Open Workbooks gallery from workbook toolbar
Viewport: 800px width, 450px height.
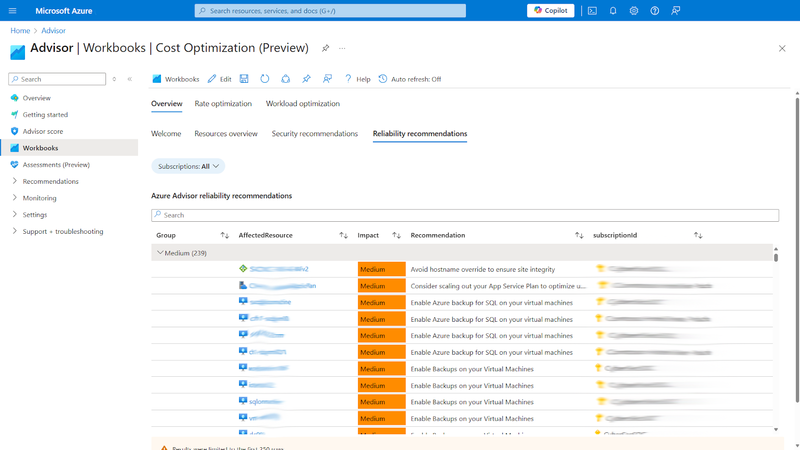click(176, 79)
